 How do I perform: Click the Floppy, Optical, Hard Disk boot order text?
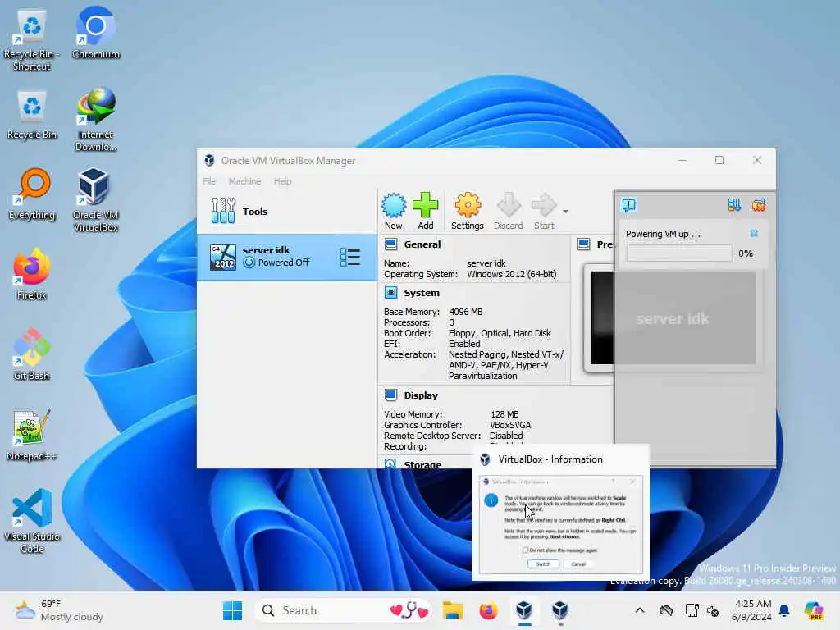coord(500,333)
